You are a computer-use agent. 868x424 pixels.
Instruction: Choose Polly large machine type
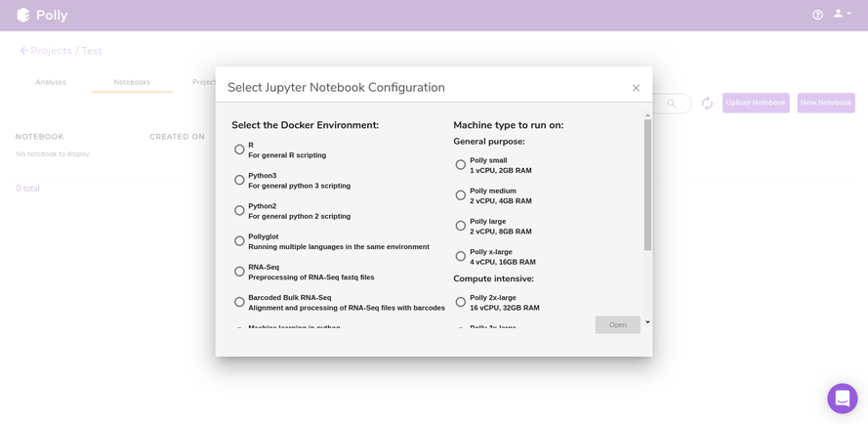tap(461, 226)
